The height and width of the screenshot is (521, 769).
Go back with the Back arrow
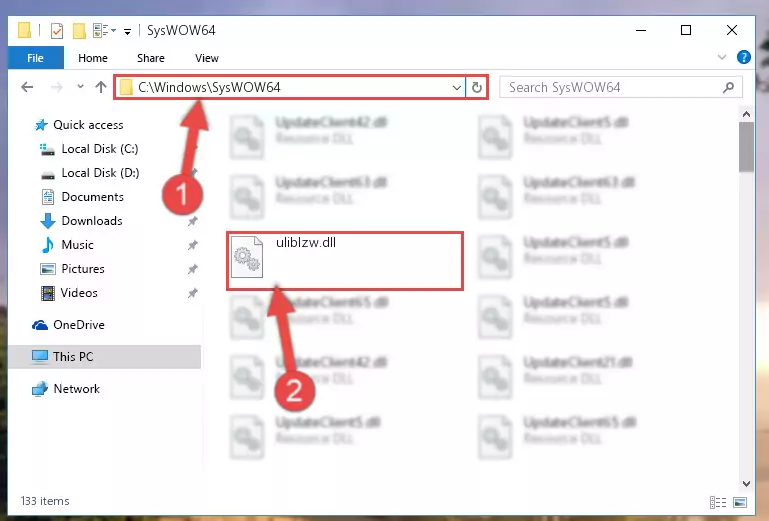[27, 87]
